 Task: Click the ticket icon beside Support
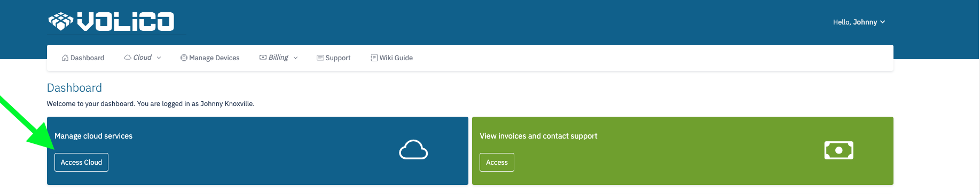[320, 58]
